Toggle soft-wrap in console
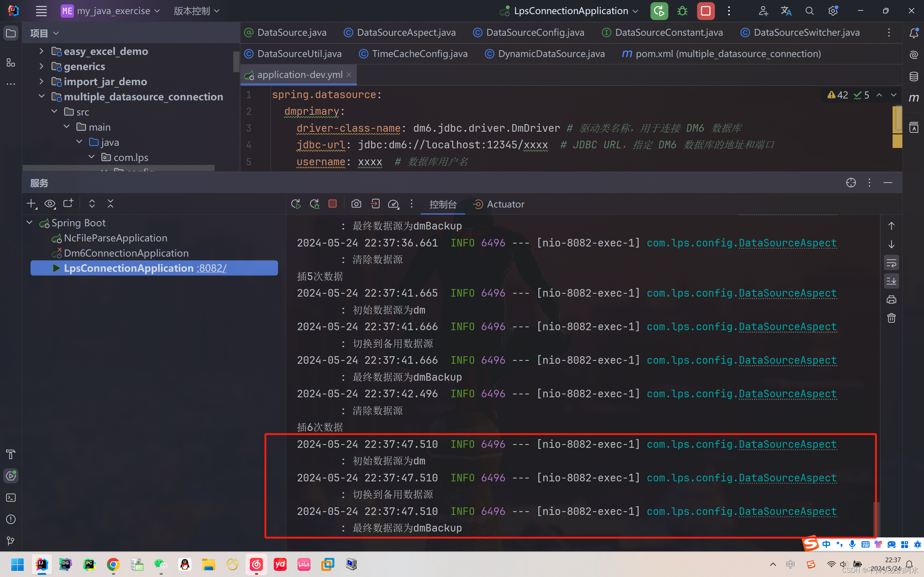 (891, 263)
